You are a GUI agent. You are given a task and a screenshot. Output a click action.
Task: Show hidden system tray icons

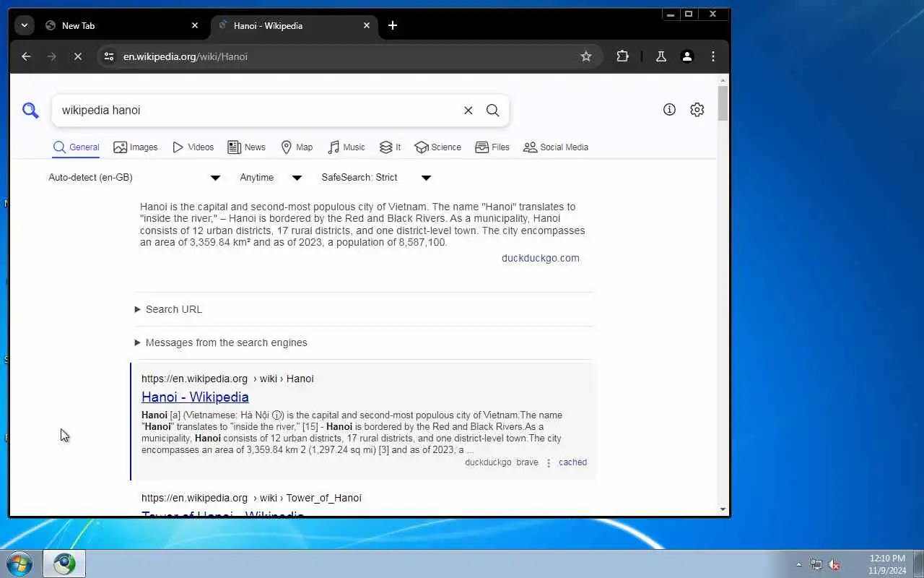pos(798,565)
